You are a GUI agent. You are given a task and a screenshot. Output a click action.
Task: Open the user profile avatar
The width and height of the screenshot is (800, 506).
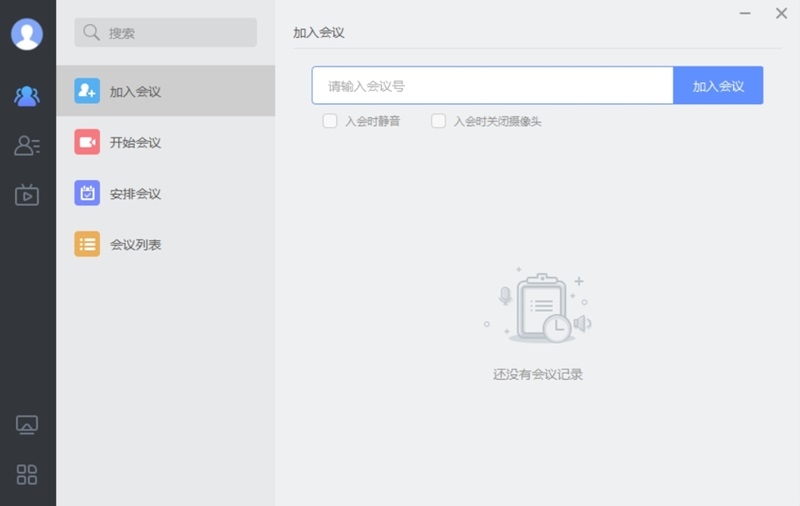click(27, 34)
